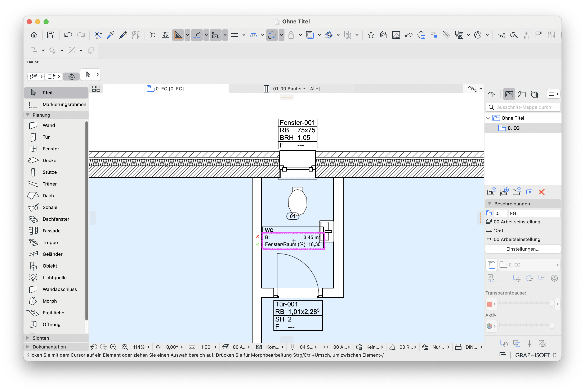The image size is (585, 392).
Task: Click the GRAPHISOFT ID link
Action: (535, 355)
